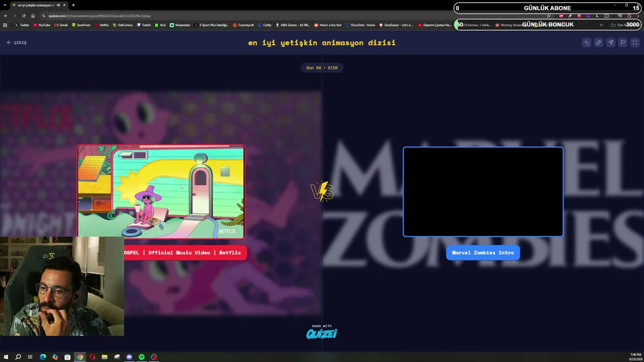The image size is (644, 362).
Task: Open the Crunchyroll bookmark
Action: tap(244, 25)
